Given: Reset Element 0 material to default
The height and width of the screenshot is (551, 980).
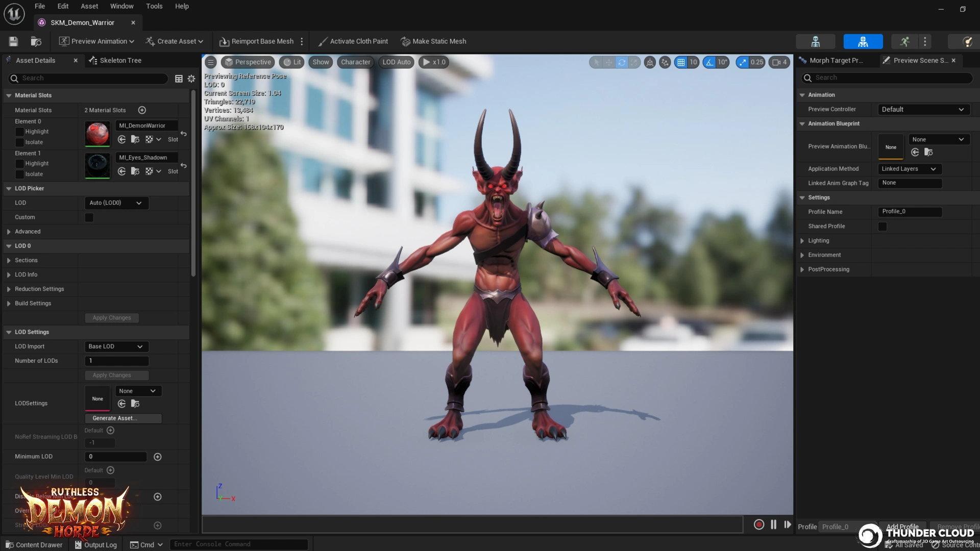Looking at the screenshot, I should pos(184,134).
